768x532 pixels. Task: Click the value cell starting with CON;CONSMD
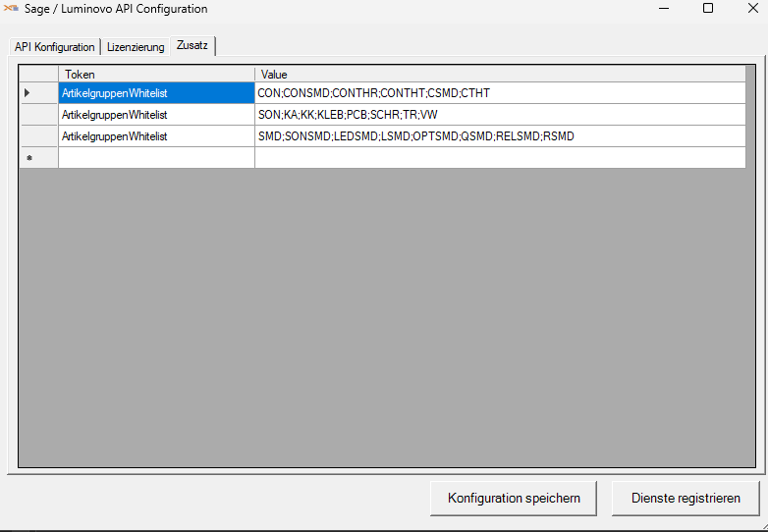(500, 93)
